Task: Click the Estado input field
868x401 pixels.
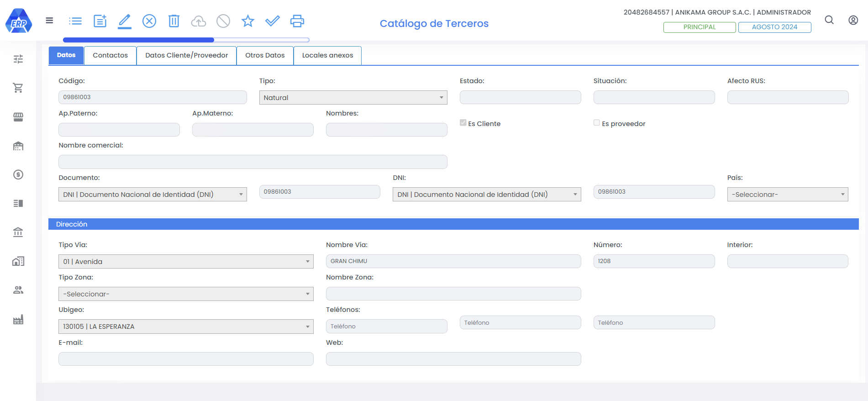Action: tap(521, 97)
